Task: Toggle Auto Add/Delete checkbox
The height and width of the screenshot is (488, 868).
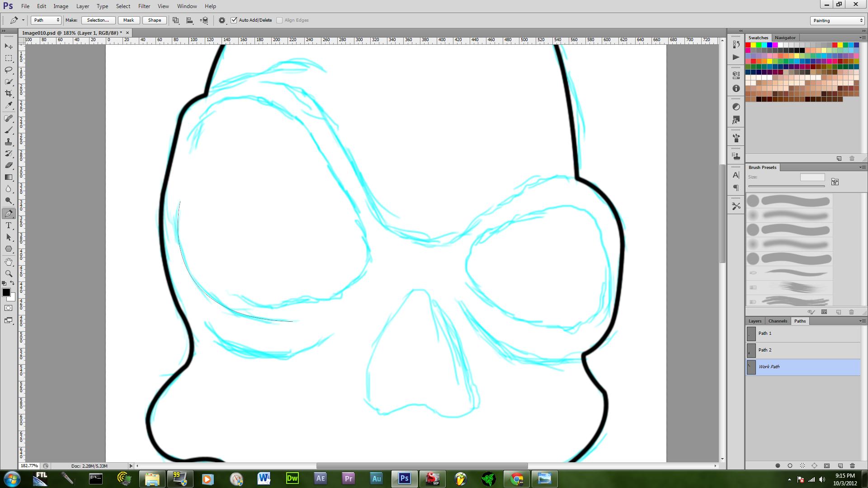Action: (x=234, y=20)
